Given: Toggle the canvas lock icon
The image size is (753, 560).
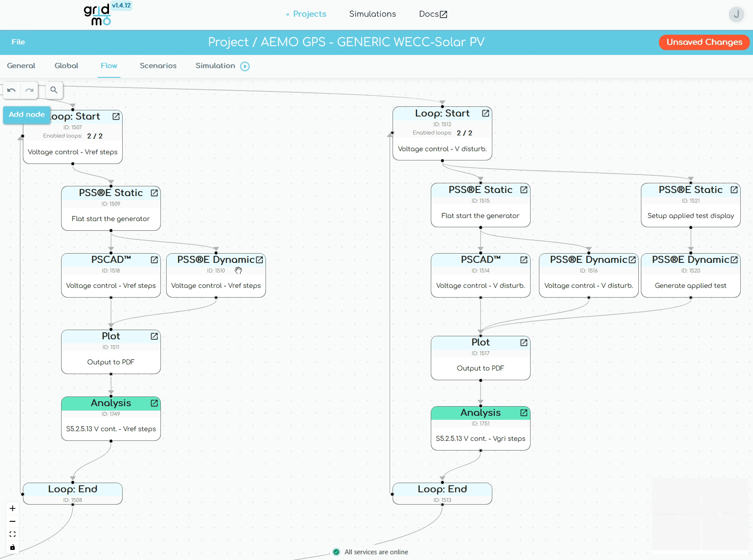Looking at the screenshot, I should pyautogui.click(x=12, y=547).
